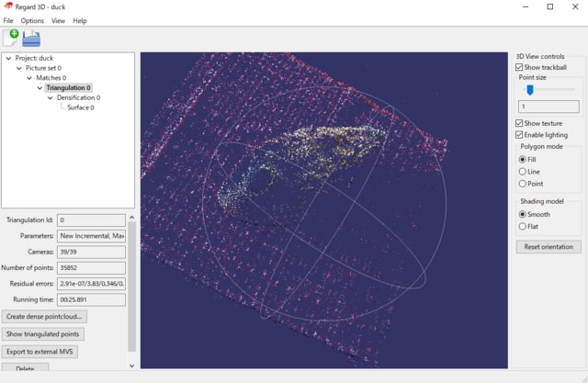Open the File menu
Image resolution: width=588 pixels, height=383 pixels.
[8, 20]
